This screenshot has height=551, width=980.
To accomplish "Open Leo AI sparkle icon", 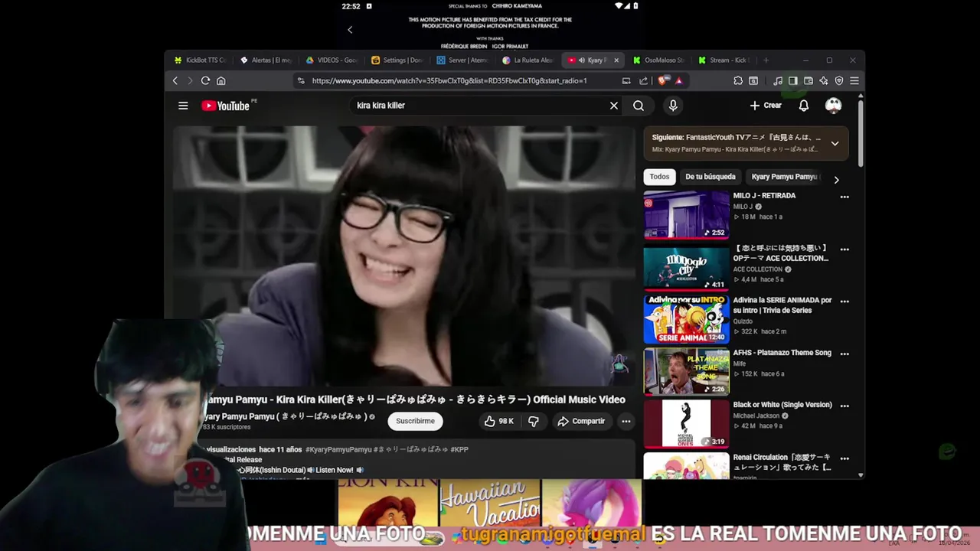I will coord(824,80).
